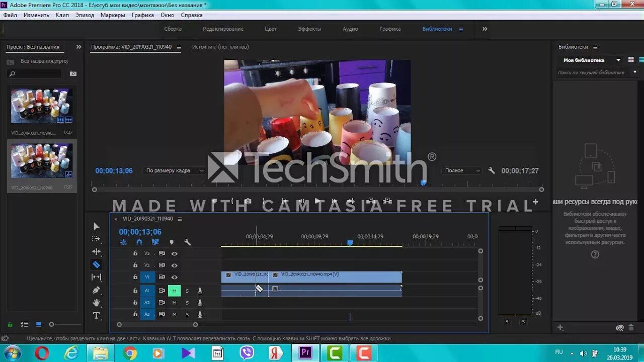Open program monitor settings wrench

click(492, 170)
